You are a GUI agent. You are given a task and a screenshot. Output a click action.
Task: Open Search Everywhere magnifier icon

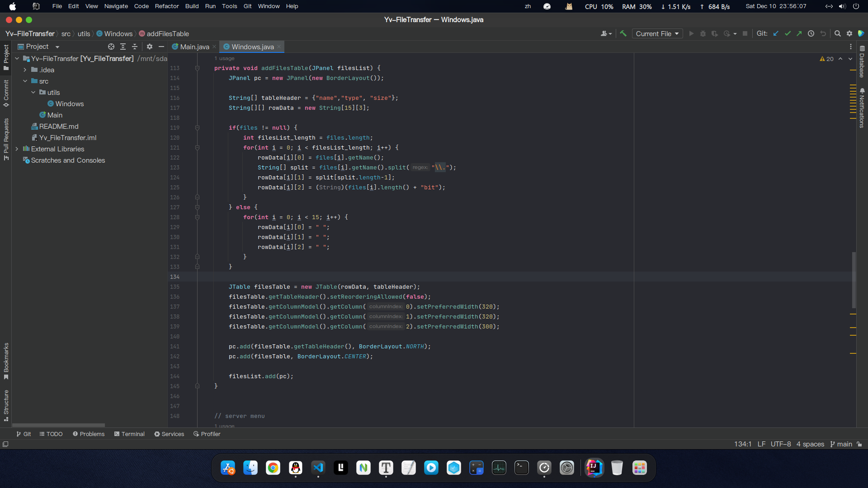pyautogui.click(x=837, y=33)
